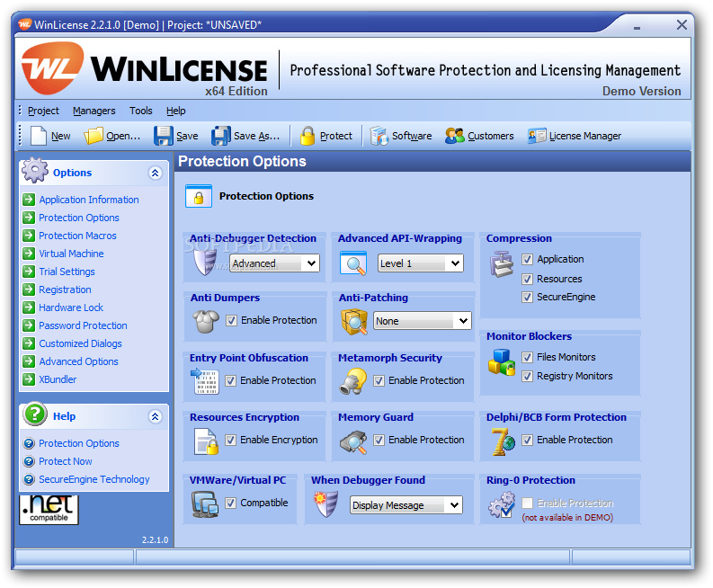Click the Compression press icon
The height and width of the screenshot is (588, 713).
coord(501,264)
